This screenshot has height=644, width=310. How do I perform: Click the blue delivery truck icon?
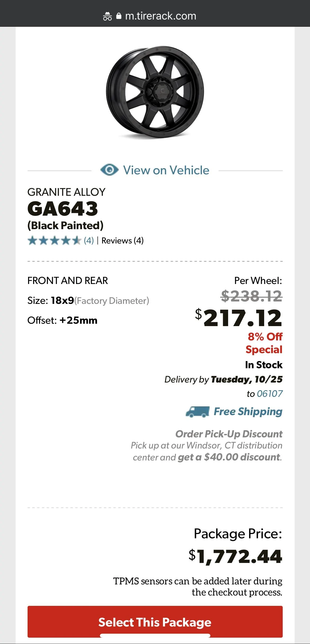[197, 412]
